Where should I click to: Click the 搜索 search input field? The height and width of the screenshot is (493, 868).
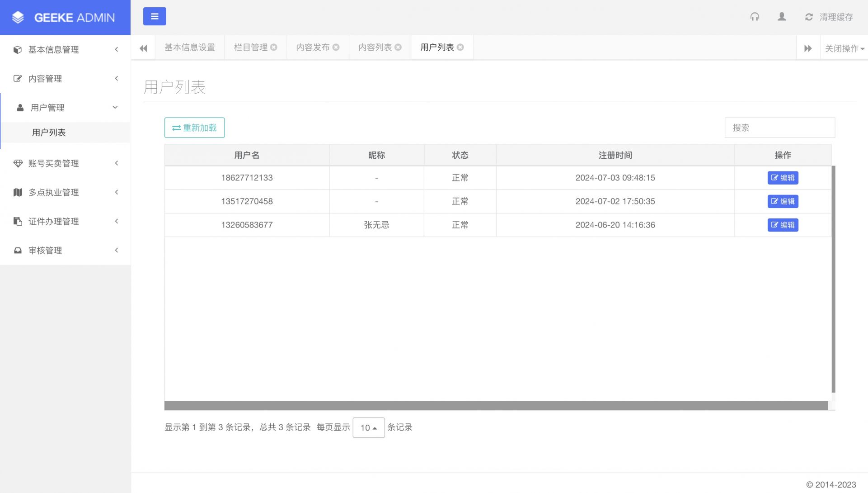click(779, 128)
